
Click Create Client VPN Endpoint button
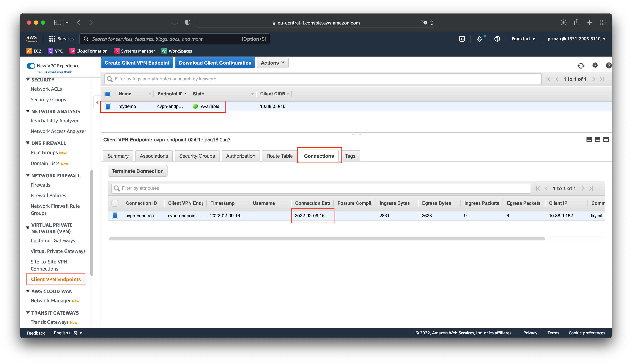click(137, 63)
